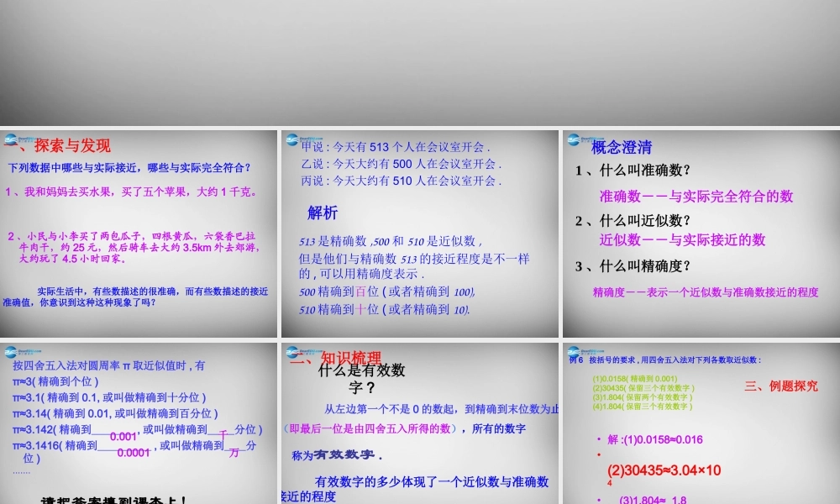Click the paragraph starting 实际生活中
The image size is (840, 504).
pos(135,297)
